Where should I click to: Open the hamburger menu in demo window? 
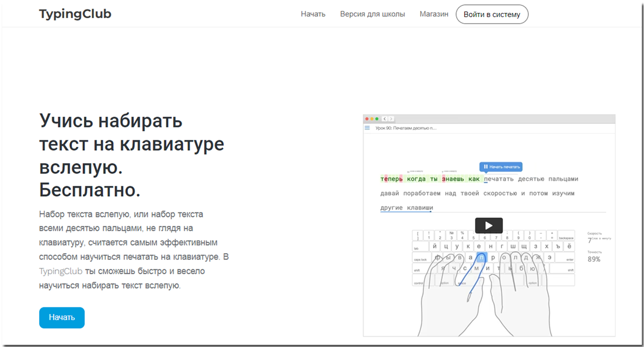click(x=368, y=128)
